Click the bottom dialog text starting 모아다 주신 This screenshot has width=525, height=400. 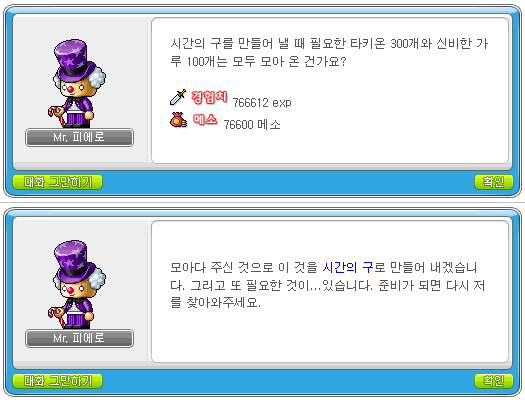point(327,285)
